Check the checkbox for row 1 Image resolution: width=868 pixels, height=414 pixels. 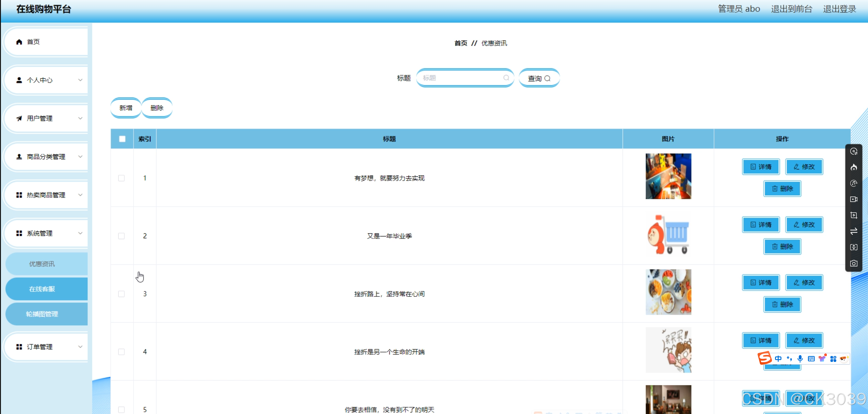(121, 178)
